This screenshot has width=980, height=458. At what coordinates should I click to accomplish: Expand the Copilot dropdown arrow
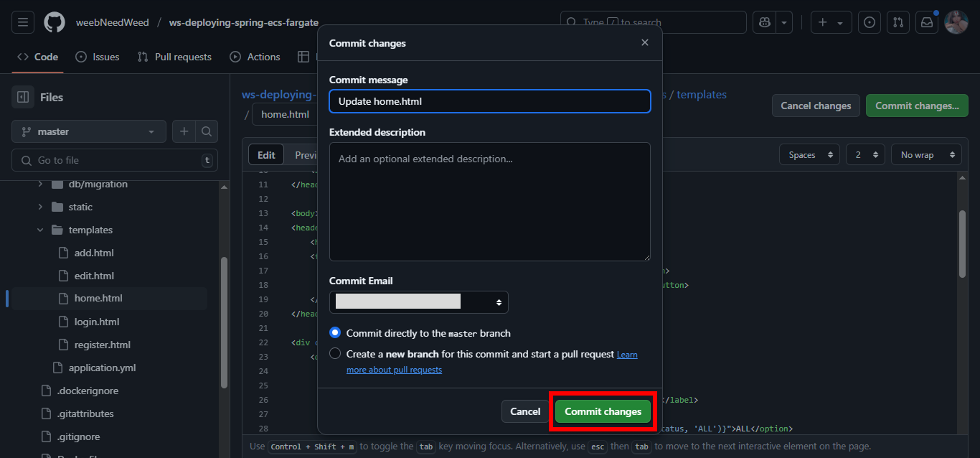pos(784,22)
